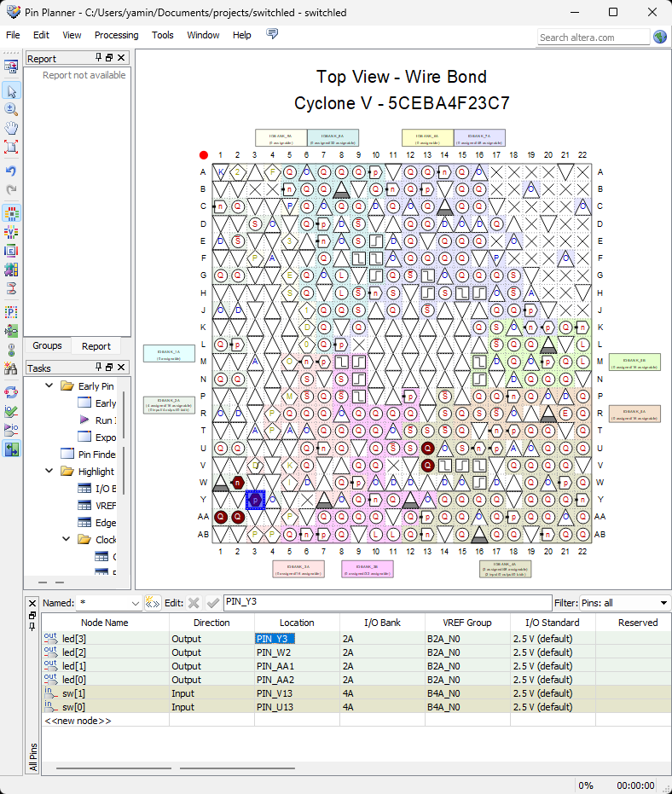Collapse the Early Pin folder in Tasks
Image resolution: width=672 pixels, height=794 pixels.
pos(49,386)
